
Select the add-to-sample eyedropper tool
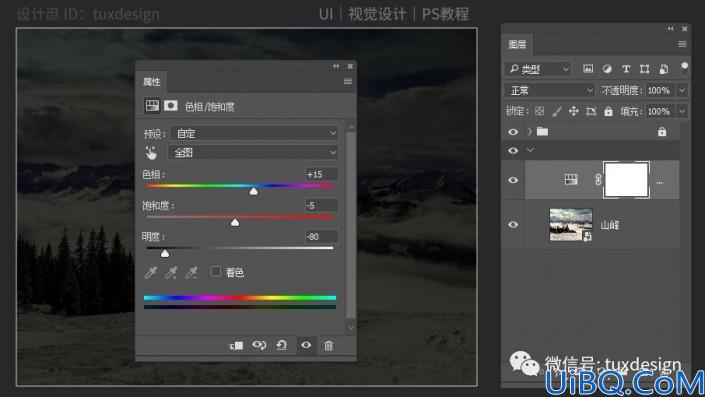(171, 272)
